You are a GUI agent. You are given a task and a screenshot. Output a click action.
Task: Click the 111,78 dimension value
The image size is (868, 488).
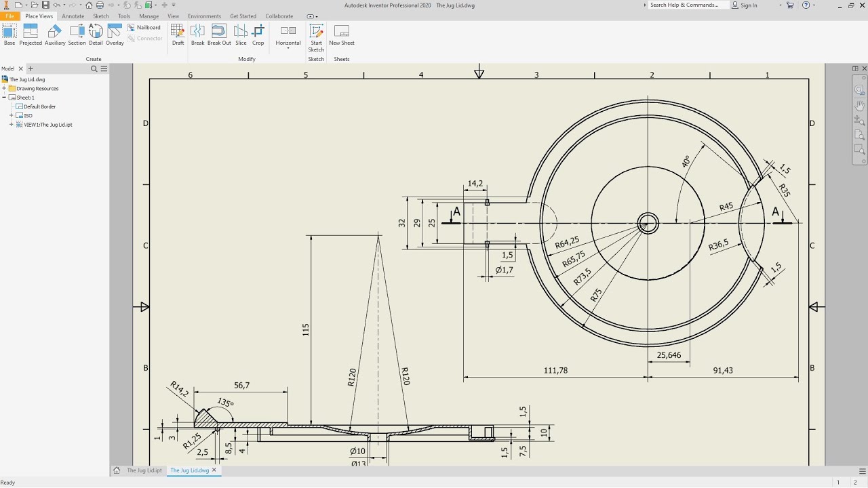(x=555, y=370)
